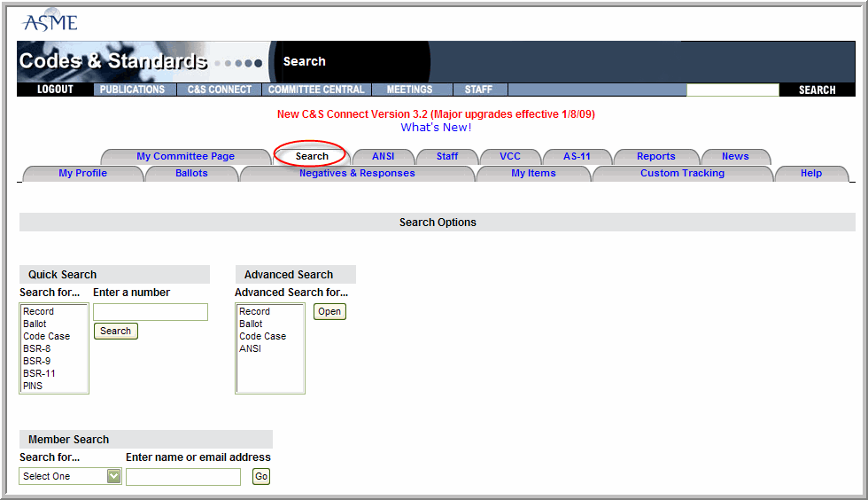
Task: Go to COMMITTEE CENTRAL
Action: coord(316,90)
